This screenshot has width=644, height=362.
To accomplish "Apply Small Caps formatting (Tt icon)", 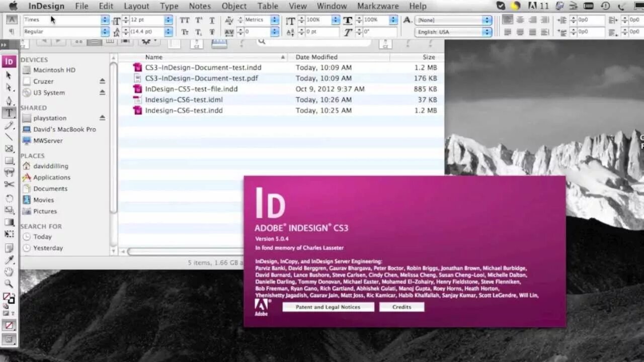I will pyautogui.click(x=185, y=32).
